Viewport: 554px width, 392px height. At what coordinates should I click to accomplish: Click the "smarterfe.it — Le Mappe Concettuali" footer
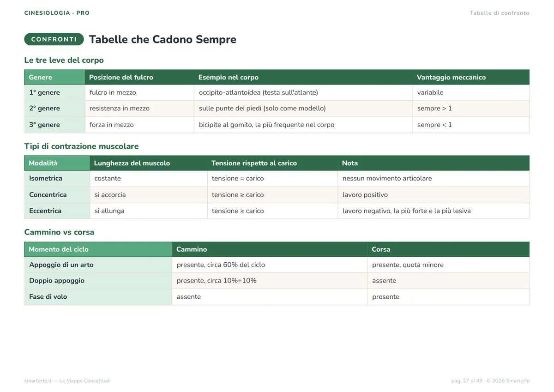tap(67, 381)
